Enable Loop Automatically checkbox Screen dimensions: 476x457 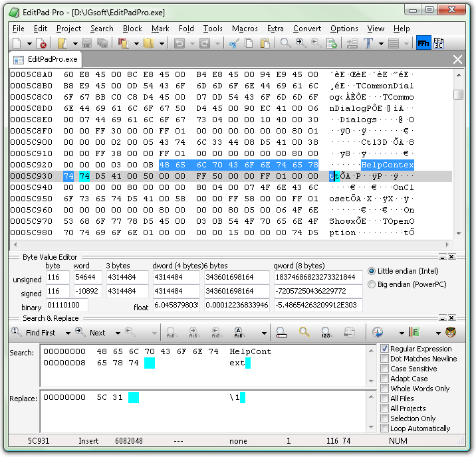[x=384, y=428]
